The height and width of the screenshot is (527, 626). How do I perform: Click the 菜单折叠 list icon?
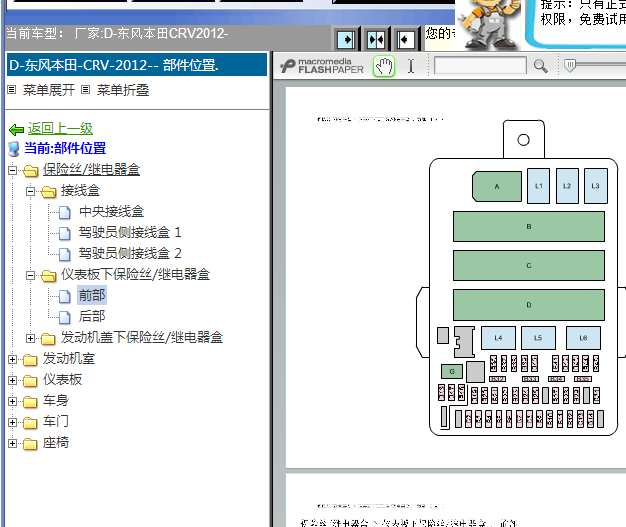coord(85,90)
